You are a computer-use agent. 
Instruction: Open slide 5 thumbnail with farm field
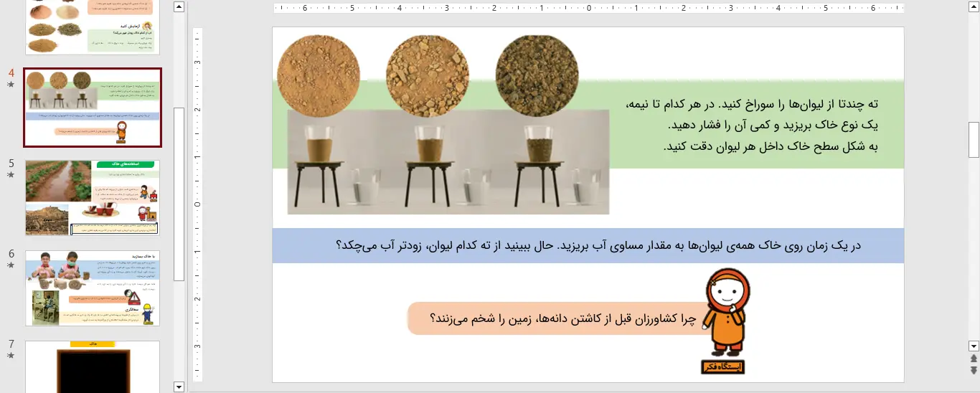93,198
